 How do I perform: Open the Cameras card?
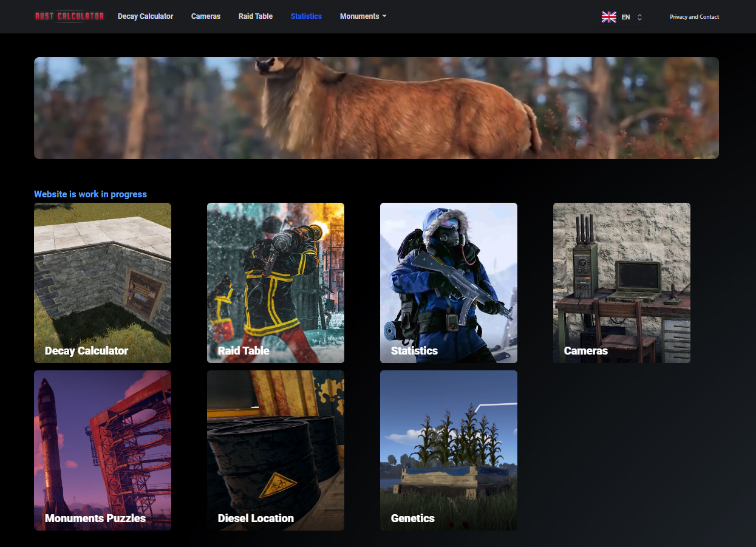[x=622, y=283]
